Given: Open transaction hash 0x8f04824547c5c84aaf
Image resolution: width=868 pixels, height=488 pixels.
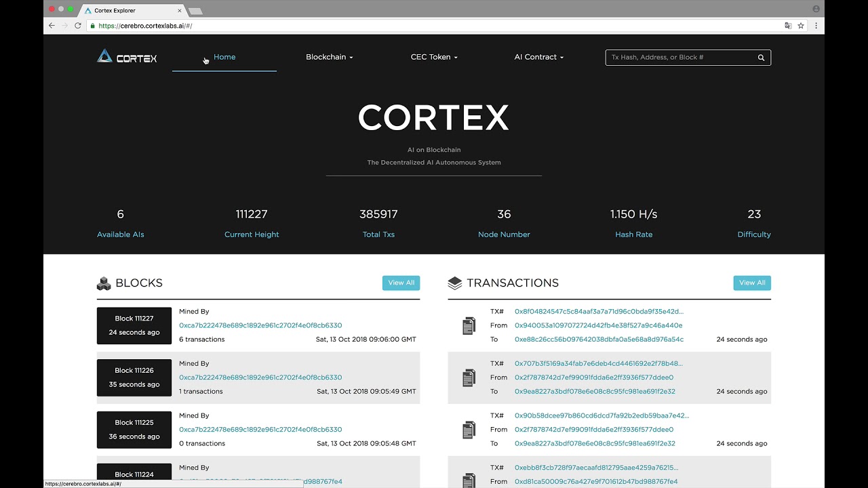Looking at the screenshot, I should 599,312.
